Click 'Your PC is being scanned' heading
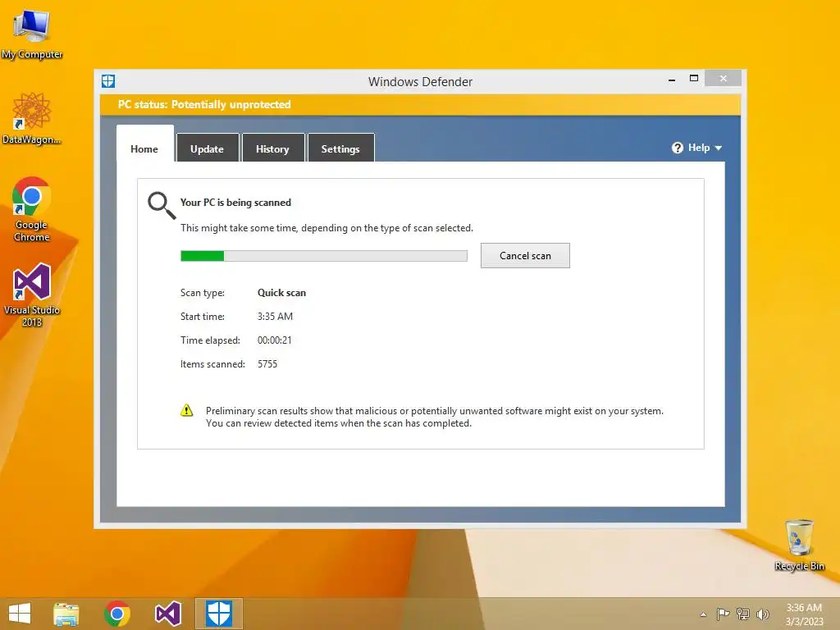Screen dimensions: 840x630 point(235,203)
